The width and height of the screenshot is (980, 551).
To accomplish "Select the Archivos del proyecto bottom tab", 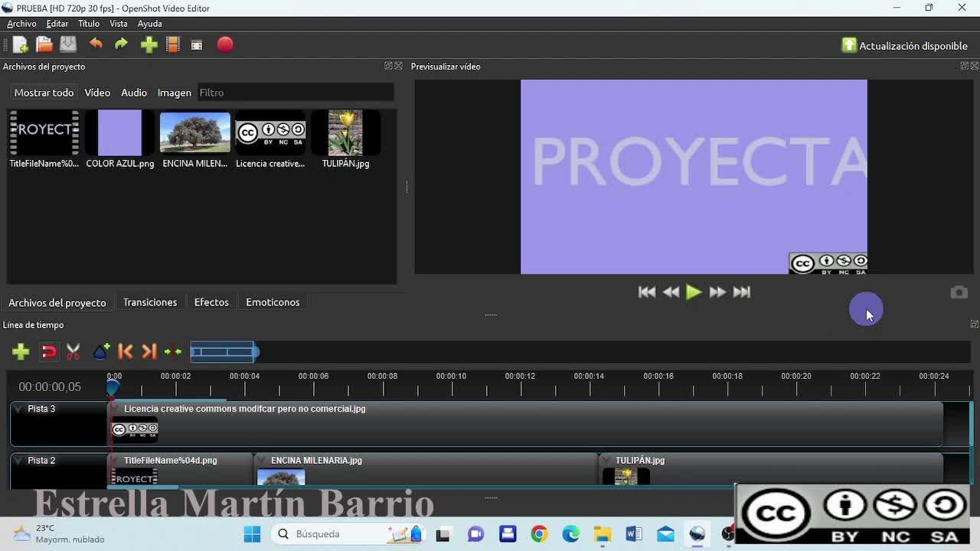I will tap(57, 302).
